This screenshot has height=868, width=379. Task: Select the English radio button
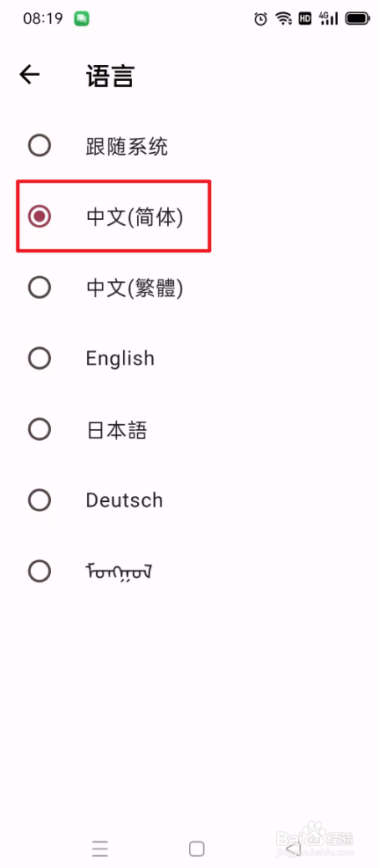coord(40,358)
